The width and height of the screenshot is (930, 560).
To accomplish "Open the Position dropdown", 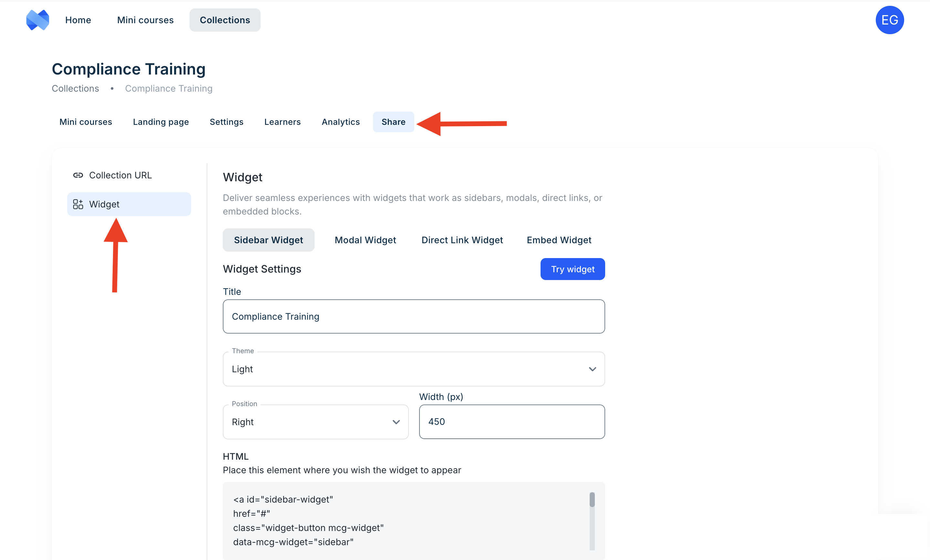I will [315, 422].
